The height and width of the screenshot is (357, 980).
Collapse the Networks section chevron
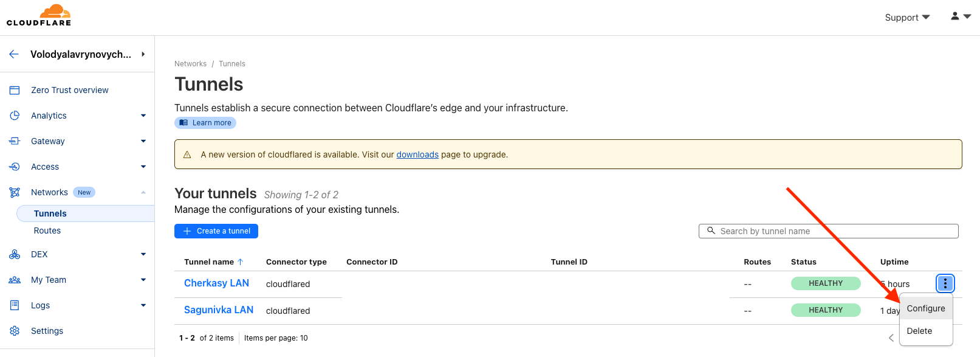coord(143,192)
